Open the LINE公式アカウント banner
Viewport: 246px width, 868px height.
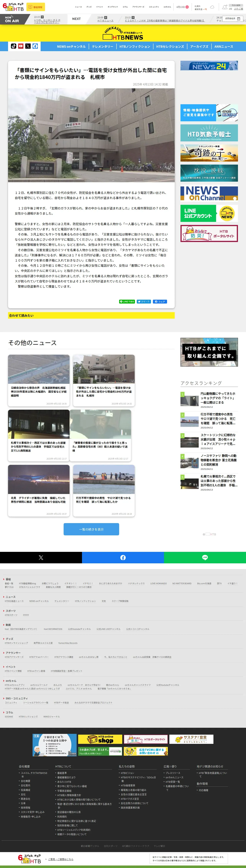click(209, 213)
